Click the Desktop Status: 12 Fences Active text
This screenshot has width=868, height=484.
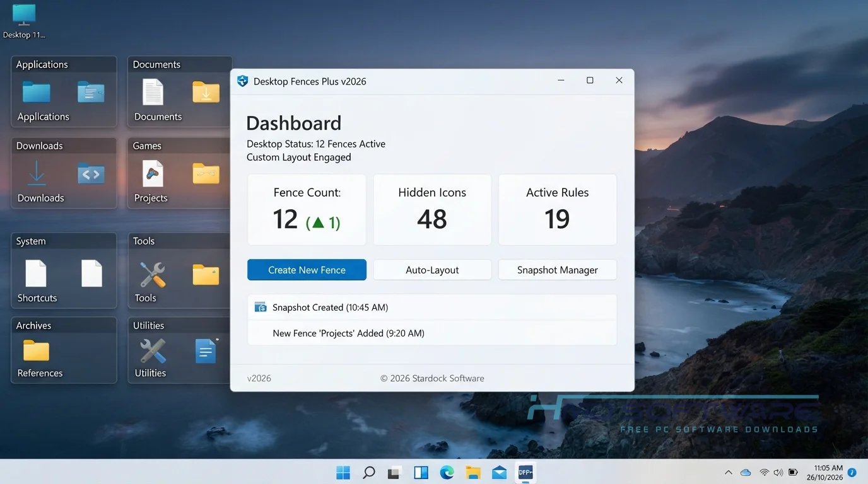point(316,144)
